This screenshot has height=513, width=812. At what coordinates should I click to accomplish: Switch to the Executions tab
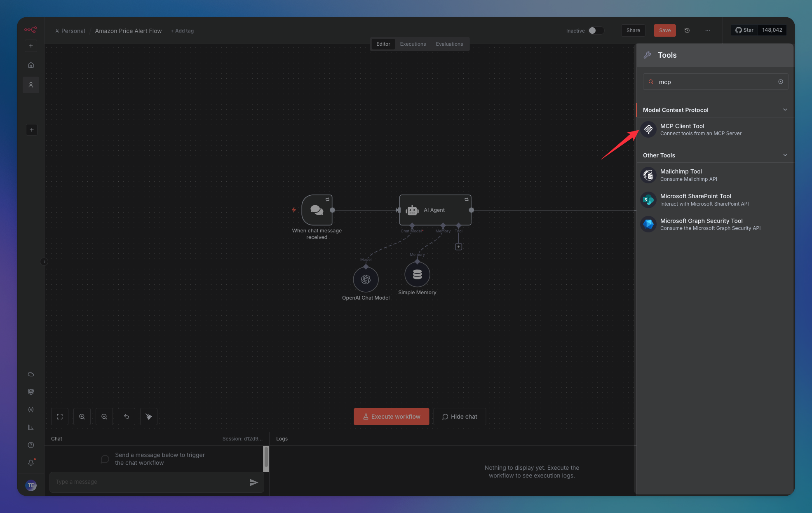point(413,44)
